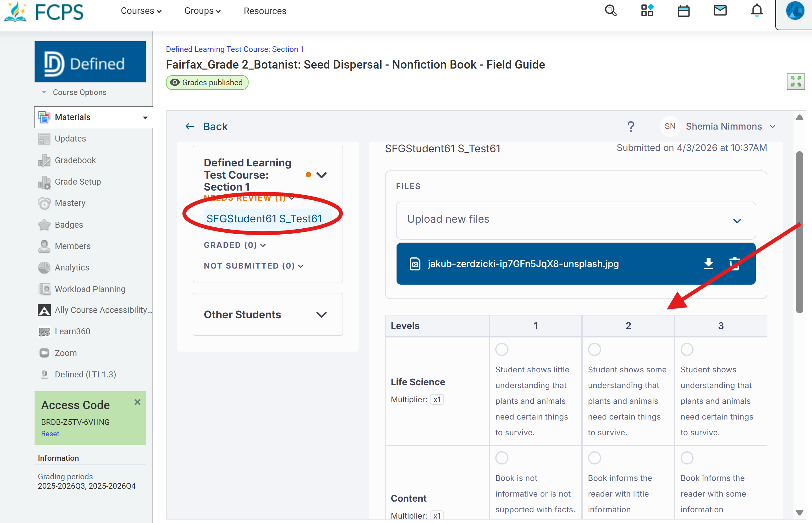Collapse Defined Learning Test Course section
The height and width of the screenshot is (523, 812).
(x=321, y=175)
